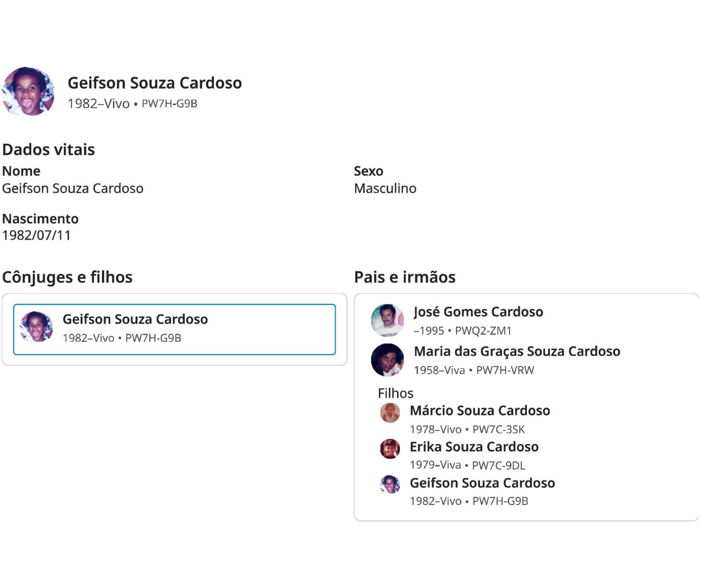Open Geifson Souza Cardoso in Filhos list
This screenshot has width=701, height=588.
click(482, 483)
